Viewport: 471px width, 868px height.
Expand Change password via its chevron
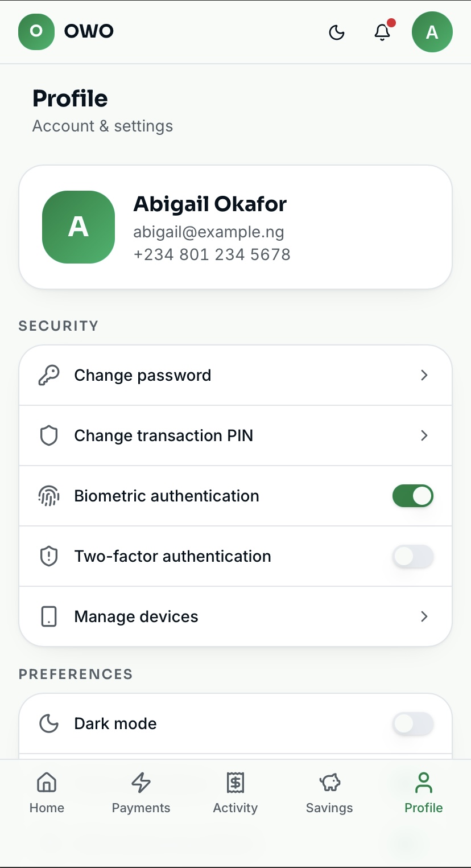(x=424, y=376)
